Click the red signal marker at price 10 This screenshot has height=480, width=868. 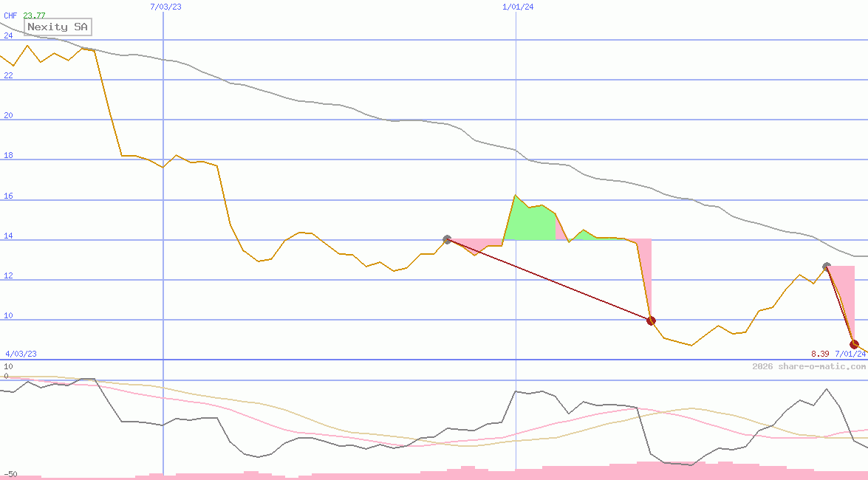(651, 320)
